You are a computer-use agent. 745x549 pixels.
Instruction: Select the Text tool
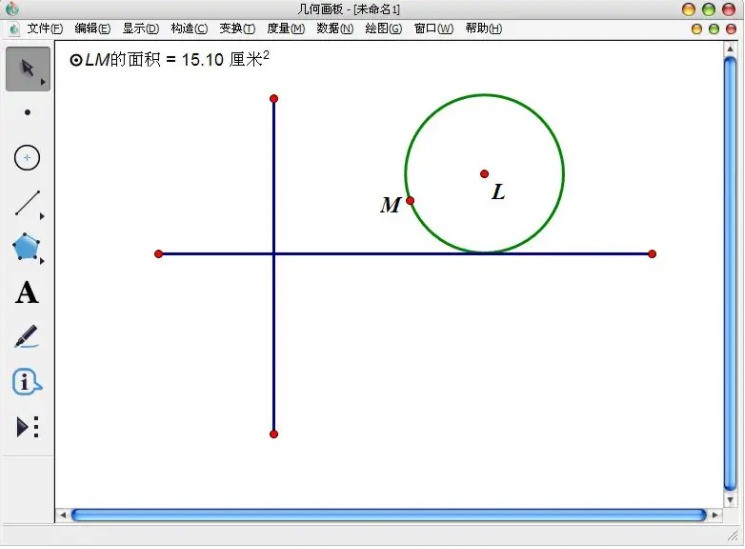[27, 293]
